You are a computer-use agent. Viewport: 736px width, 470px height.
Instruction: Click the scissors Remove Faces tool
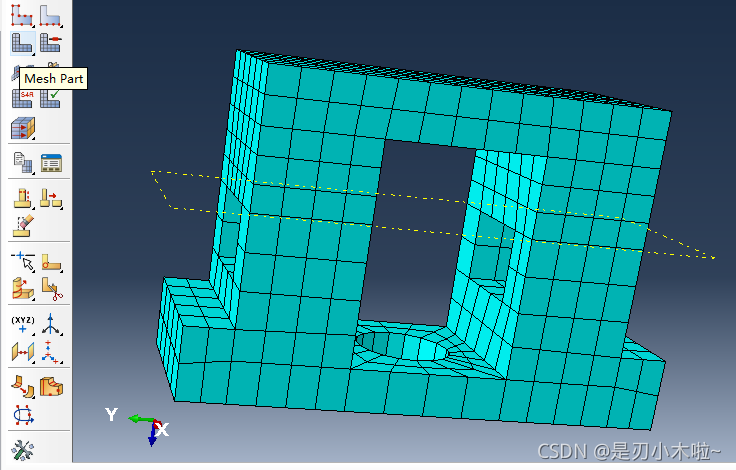(x=51, y=291)
